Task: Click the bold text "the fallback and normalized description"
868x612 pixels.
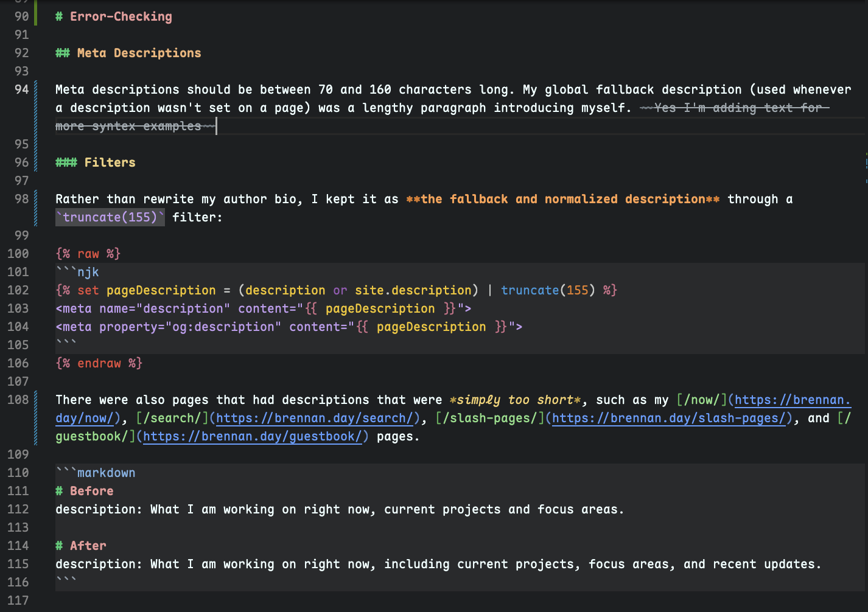Action: click(563, 199)
